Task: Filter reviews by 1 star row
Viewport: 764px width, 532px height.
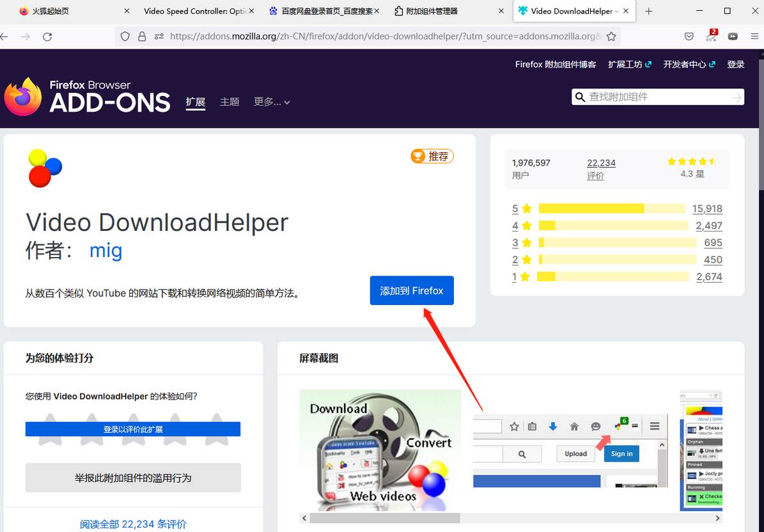Action: pyautogui.click(x=617, y=277)
